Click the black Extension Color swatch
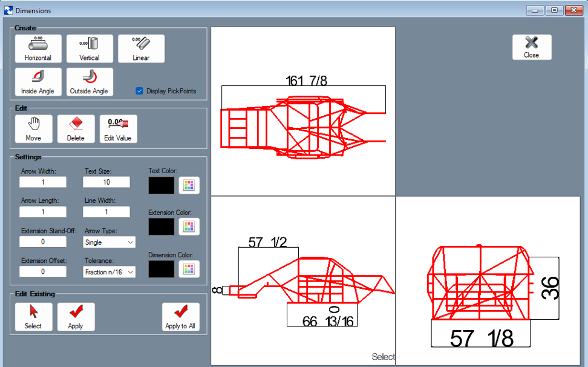The width and height of the screenshot is (588, 367). point(162,226)
